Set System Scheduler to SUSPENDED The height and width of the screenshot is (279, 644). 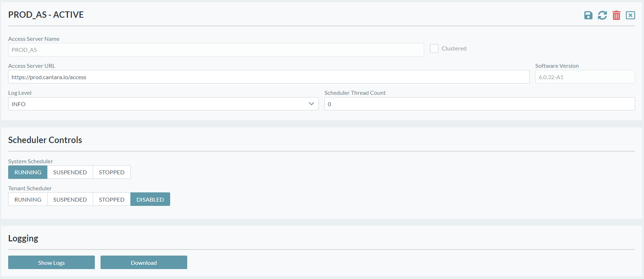tap(70, 172)
